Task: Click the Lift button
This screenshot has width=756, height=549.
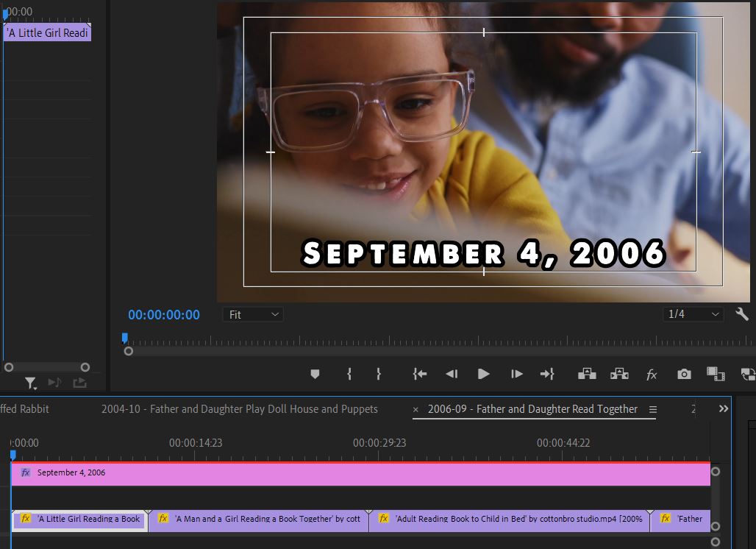Action: (x=587, y=374)
